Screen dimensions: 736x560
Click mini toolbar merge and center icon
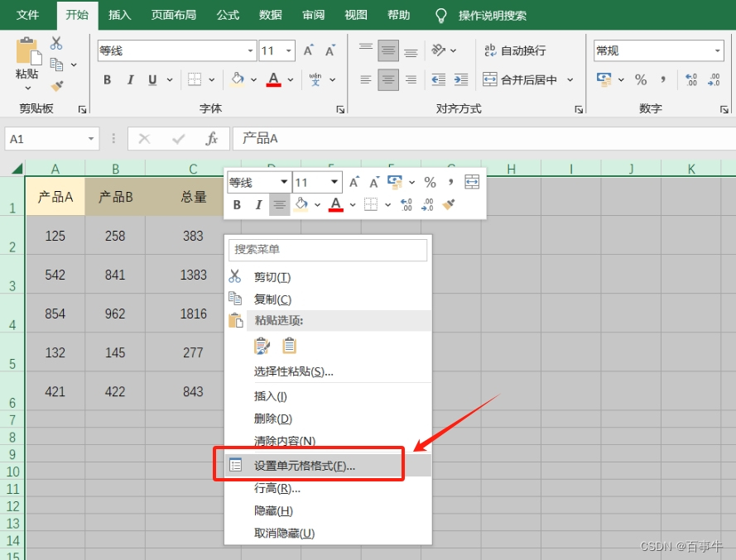(x=472, y=181)
